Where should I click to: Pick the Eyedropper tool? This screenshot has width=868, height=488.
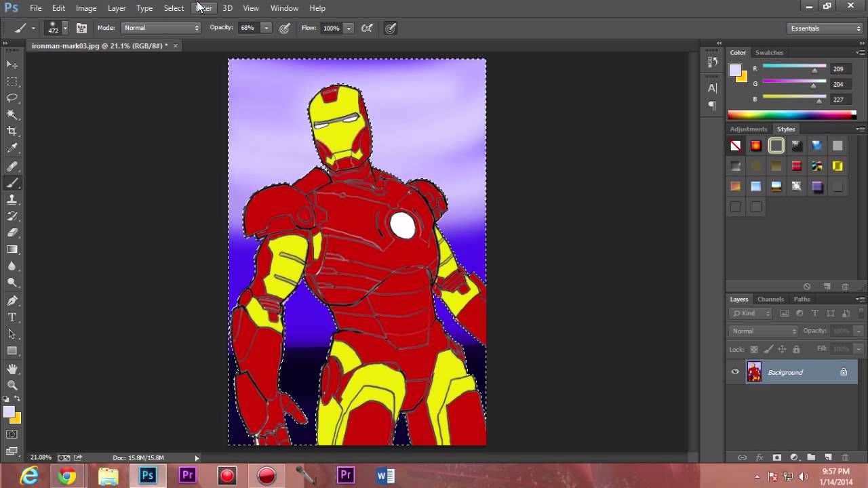12,148
